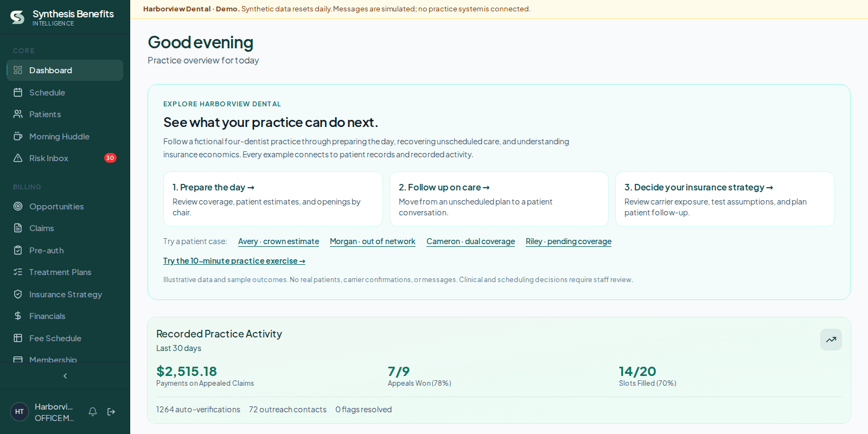Screen dimensions: 868x434
Task: Click the red 30 Risk Inbox badge
Action: coord(110,158)
